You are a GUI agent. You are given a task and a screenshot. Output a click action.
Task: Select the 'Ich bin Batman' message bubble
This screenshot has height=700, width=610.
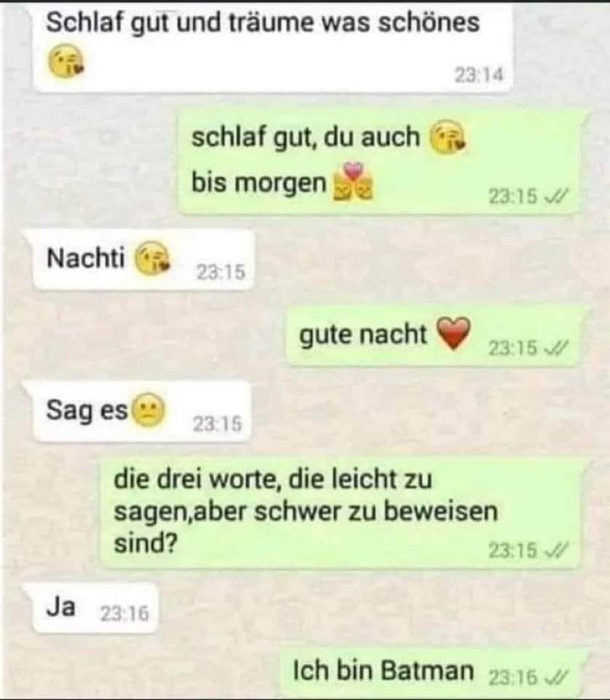(432, 673)
